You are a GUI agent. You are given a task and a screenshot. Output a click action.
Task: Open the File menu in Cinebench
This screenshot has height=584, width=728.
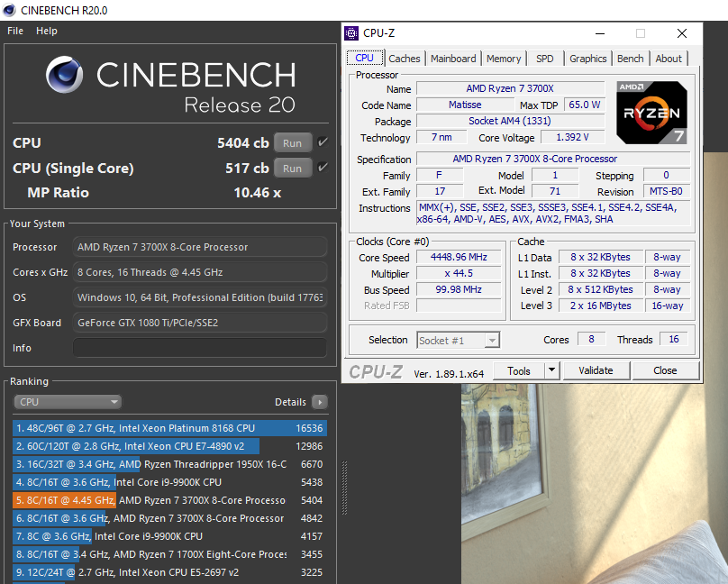point(15,31)
